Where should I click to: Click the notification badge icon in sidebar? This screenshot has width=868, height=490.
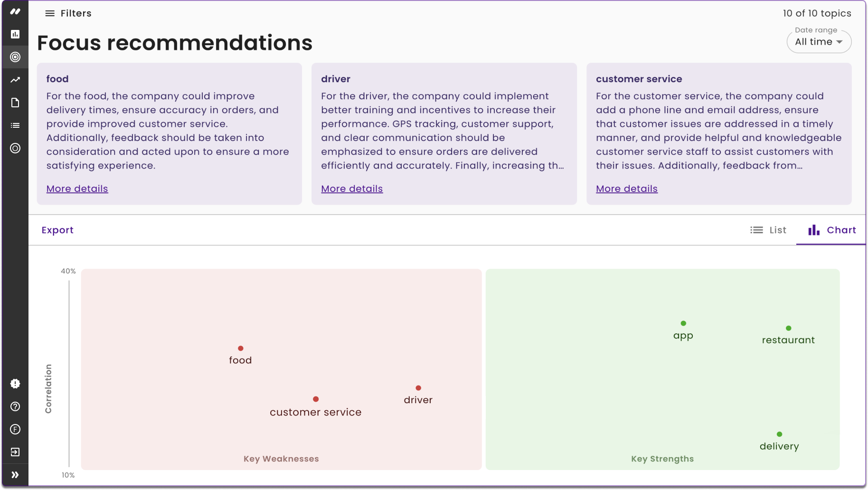click(15, 384)
